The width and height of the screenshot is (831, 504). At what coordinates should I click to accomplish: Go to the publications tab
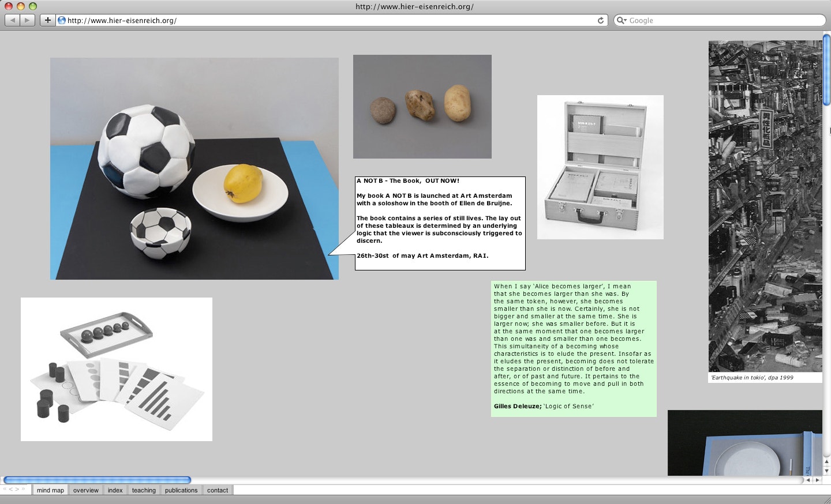point(181,490)
